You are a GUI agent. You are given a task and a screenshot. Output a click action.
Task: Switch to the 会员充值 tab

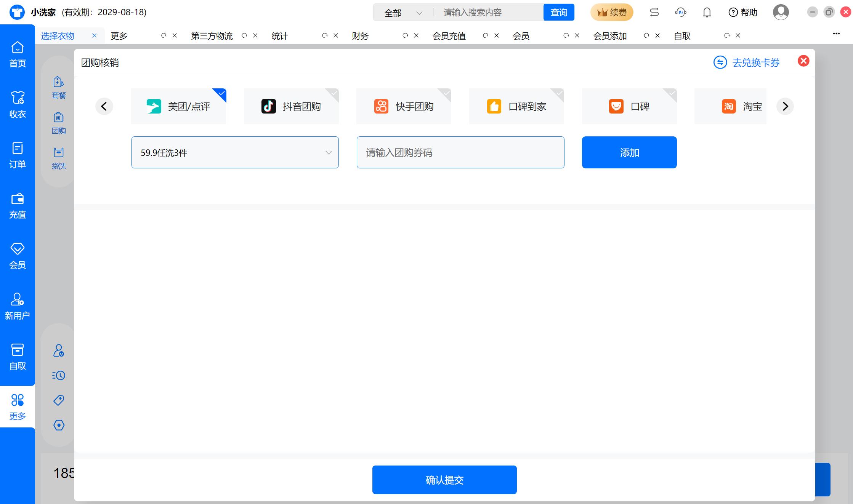(449, 36)
